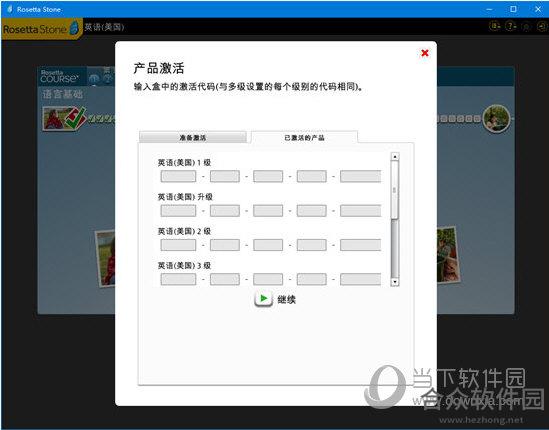Image resolution: width=549 pixels, height=430 pixels.
Task: Click first code field under 英语(美国) 1 级
Action: 178,176
